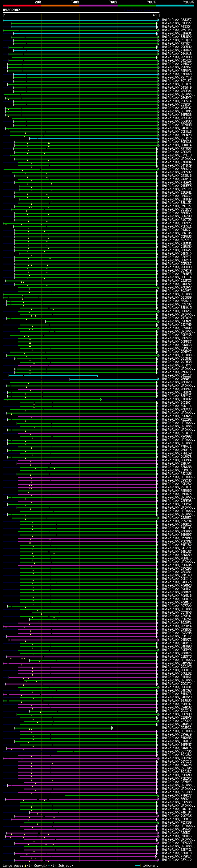Image resolution: width=197 pixels, height=868 pixels.
Task: Click the UniRef100_Q40918 label
Action: [177, 54]
